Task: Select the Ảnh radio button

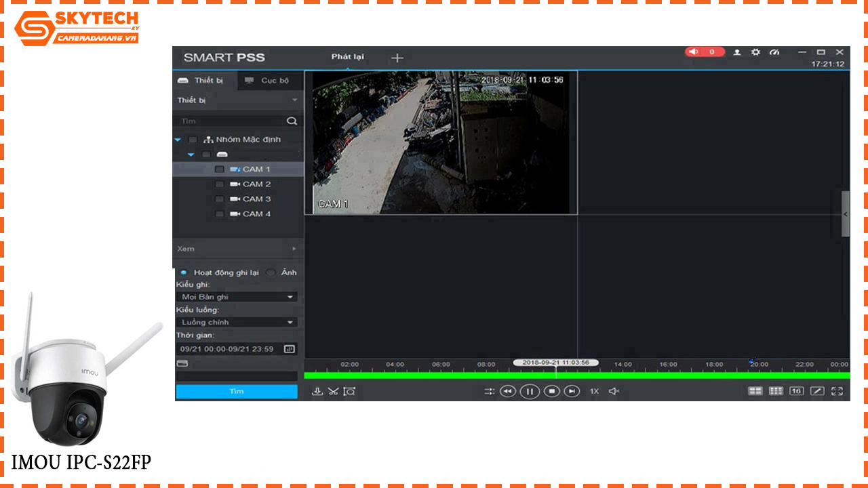Action: tap(270, 272)
